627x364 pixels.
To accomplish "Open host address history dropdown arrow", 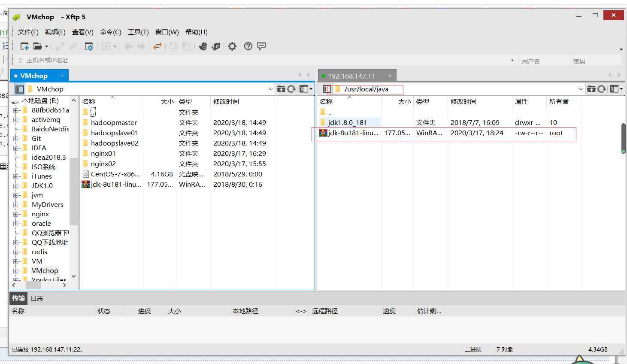I will [512, 60].
